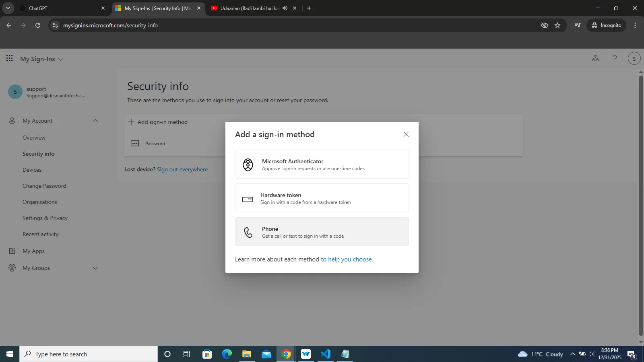The image size is (644, 362).
Task: Open Visual Studio Code from taskbar
Action: coord(326,354)
